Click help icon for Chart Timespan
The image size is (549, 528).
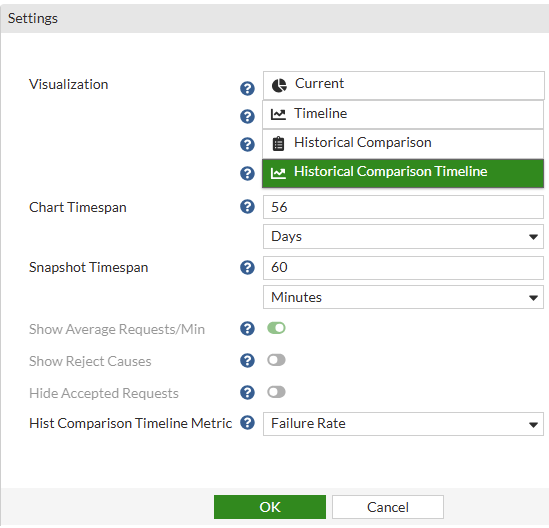[x=247, y=207]
